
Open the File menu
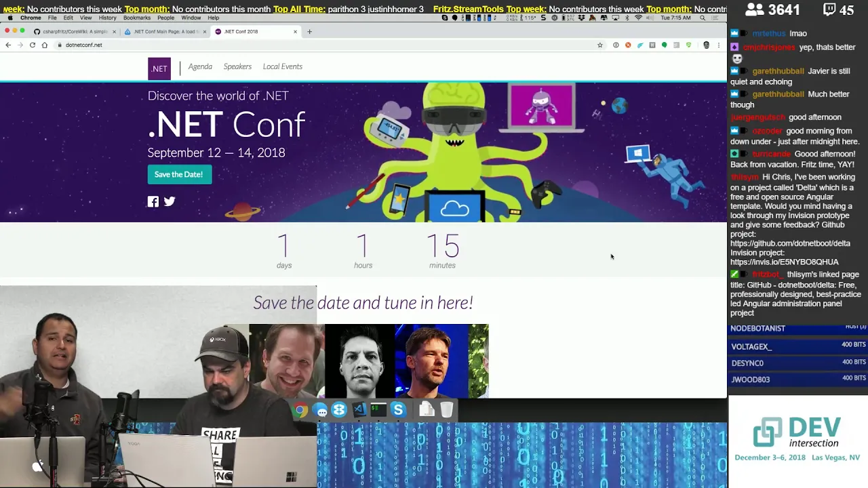point(52,18)
